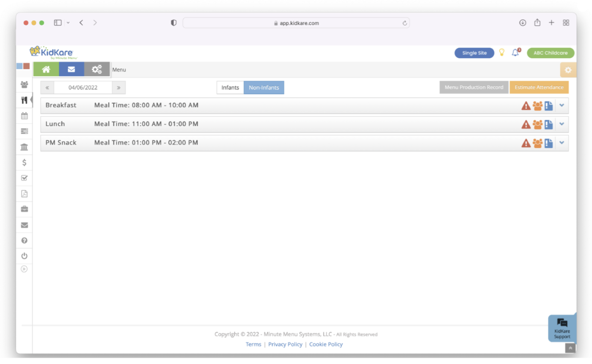Image resolution: width=592 pixels, height=364 pixels.
Task: Click Lunch warning triangle icon
Action: 526,124
